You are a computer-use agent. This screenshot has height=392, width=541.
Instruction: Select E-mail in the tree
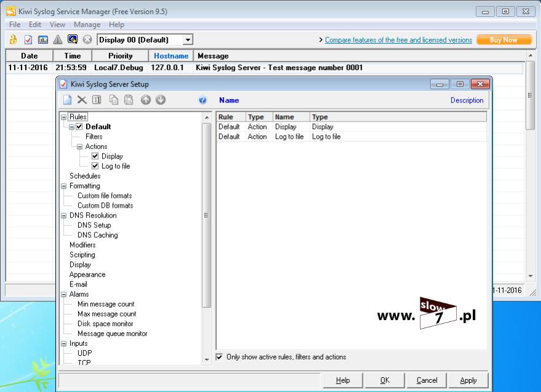pos(78,284)
